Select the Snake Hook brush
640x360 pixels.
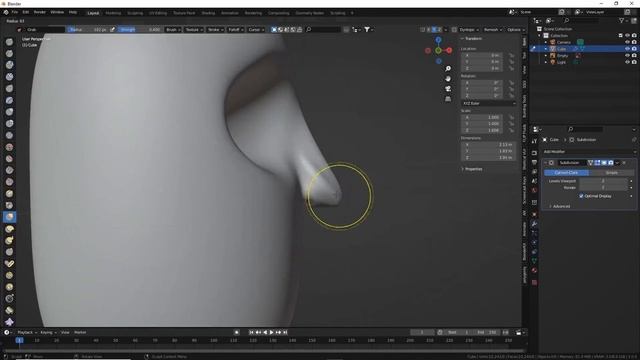pos(9,240)
